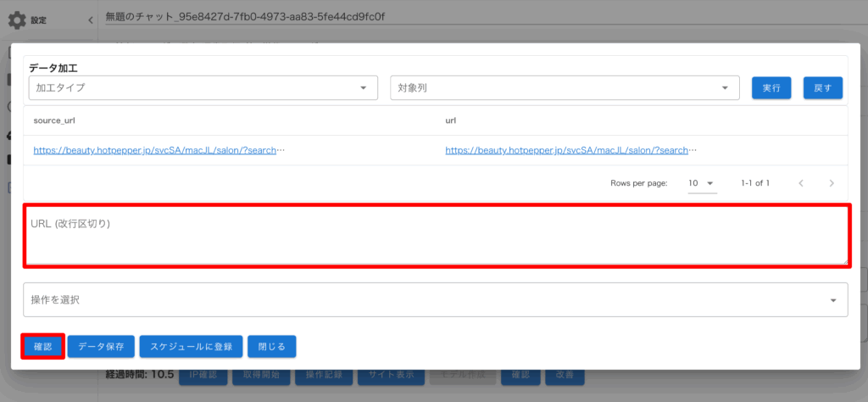Go to the next table page
The height and width of the screenshot is (402, 868).
832,183
